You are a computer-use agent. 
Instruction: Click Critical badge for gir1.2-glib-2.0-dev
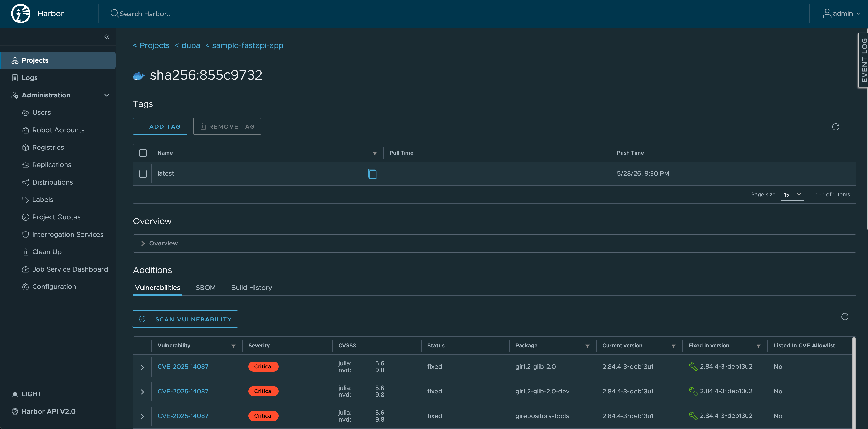[263, 391]
